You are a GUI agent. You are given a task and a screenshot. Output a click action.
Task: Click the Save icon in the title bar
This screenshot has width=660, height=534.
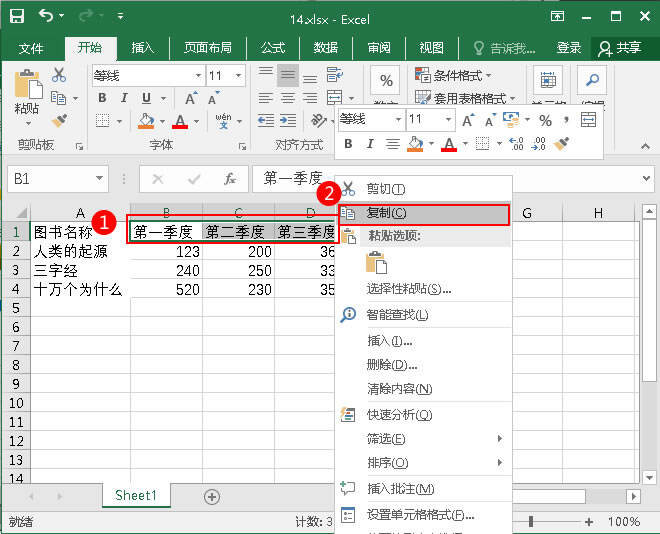tap(17, 16)
